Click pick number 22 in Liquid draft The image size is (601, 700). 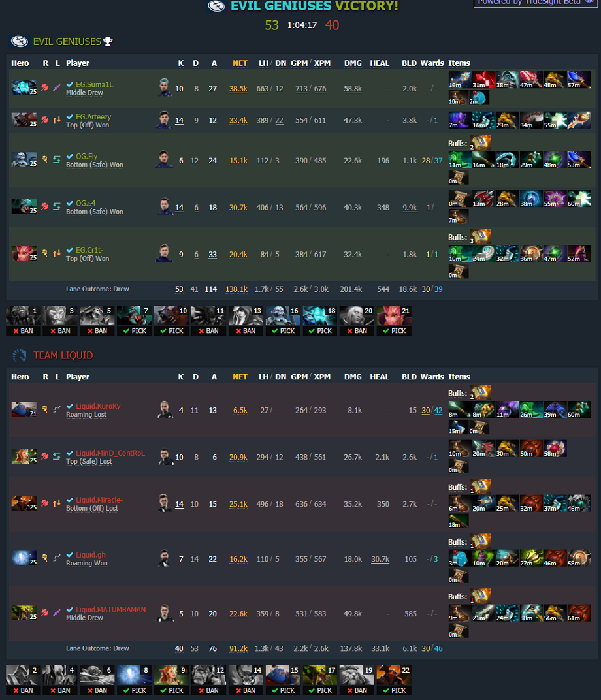tap(394, 680)
